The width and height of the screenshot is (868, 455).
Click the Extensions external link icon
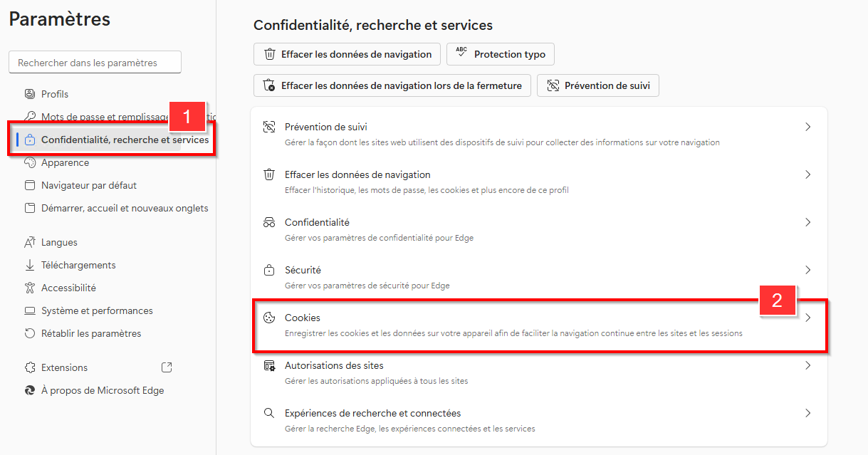coord(167,367)
